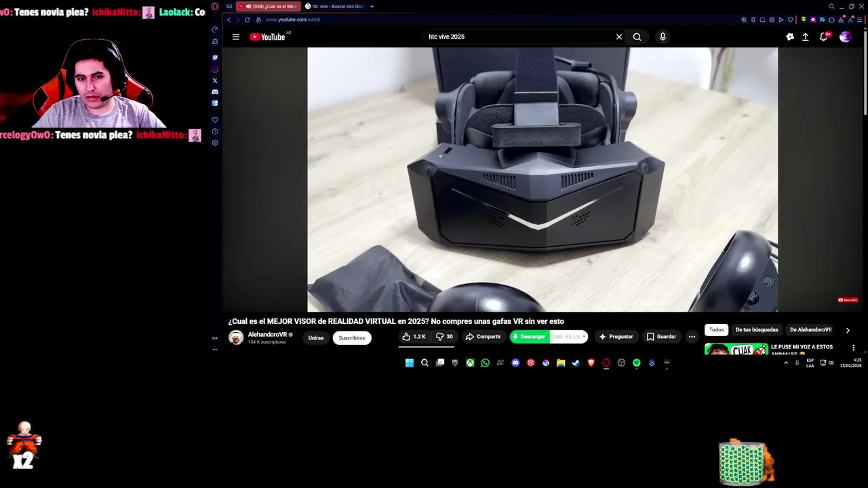The height and width of the screenshot is (488, 868).
Task: Select De AlehandoroVR filter chip
Action: (x=810, y=330)
